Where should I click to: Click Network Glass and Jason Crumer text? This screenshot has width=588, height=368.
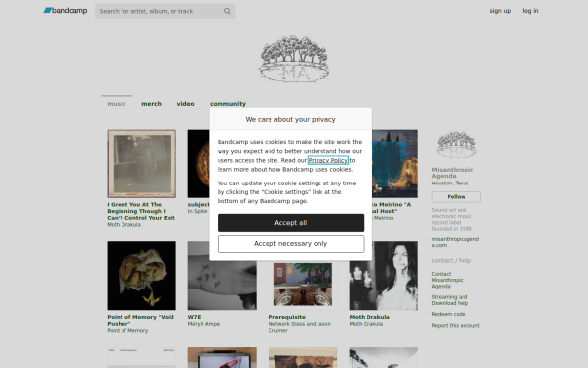tap(300, 327)
